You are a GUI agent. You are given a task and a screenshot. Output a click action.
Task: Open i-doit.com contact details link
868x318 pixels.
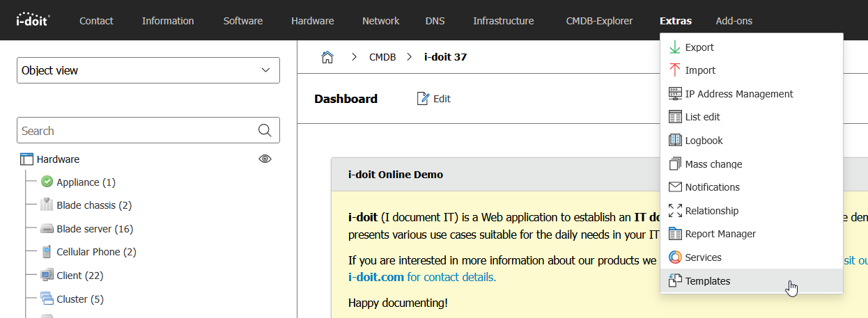421,277
